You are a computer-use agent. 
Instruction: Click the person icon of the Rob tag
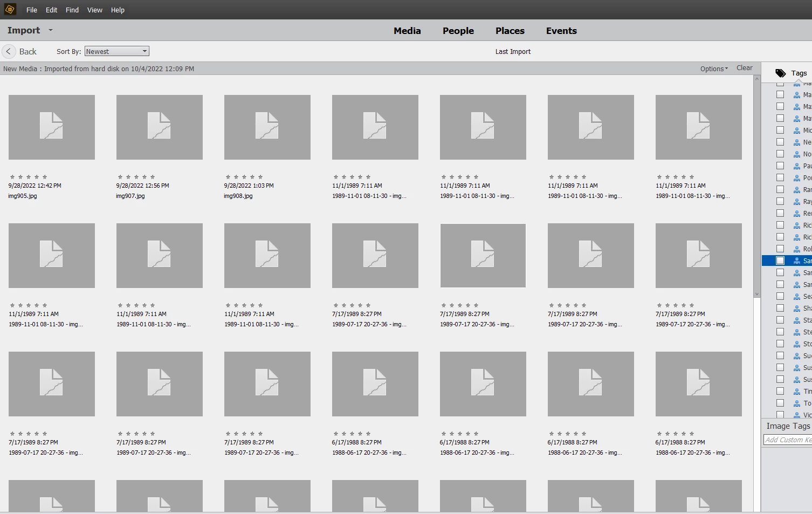coord(797,249)
